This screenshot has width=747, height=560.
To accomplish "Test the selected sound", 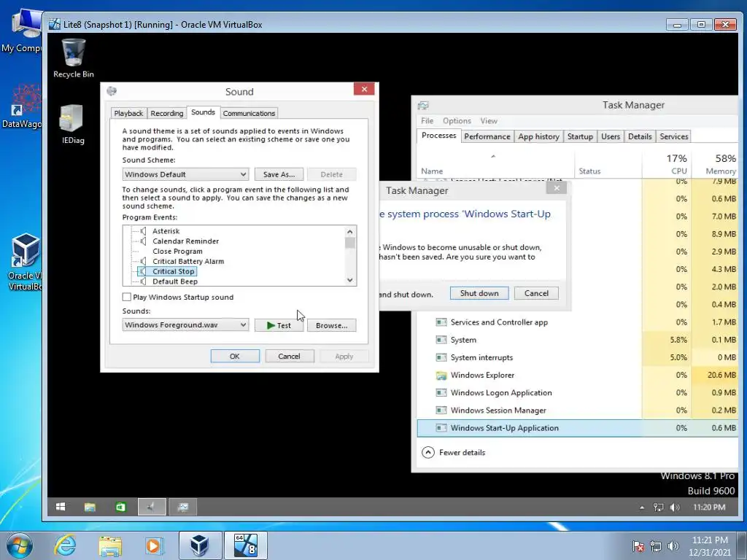I will (279, 325).
